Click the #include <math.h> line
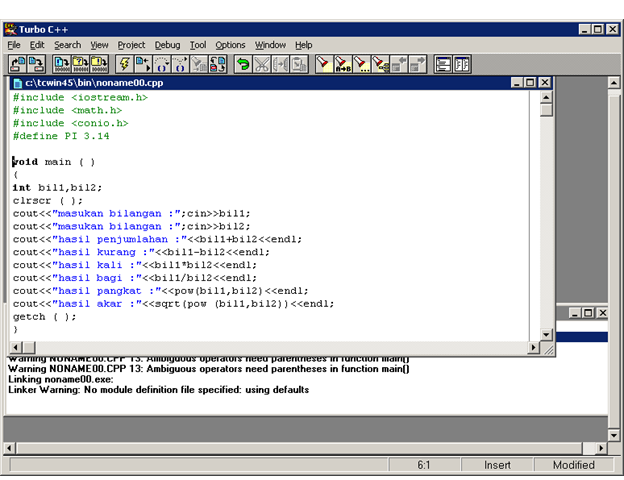The image size is (624, 480). pyautogui.click(x=67, y=110)
